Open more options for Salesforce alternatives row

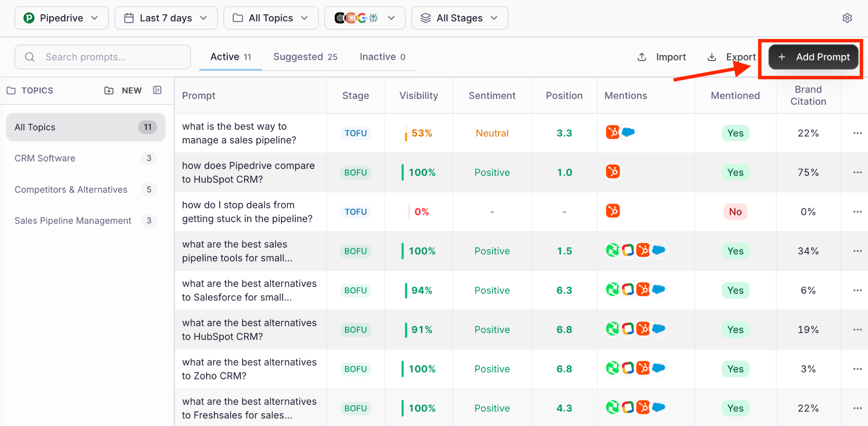(857, 290)
